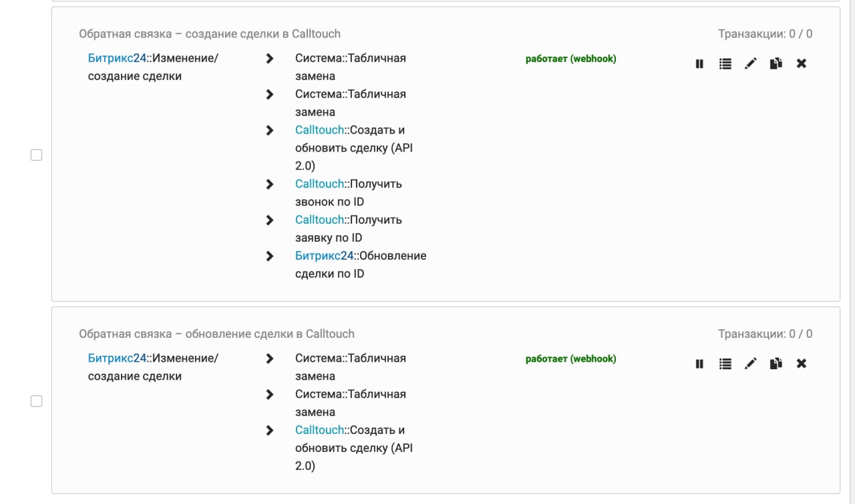The image size is (855, 504).
Task: Pause the «создание сделки в Calltouch» integration
Action: tap(699, 64)
